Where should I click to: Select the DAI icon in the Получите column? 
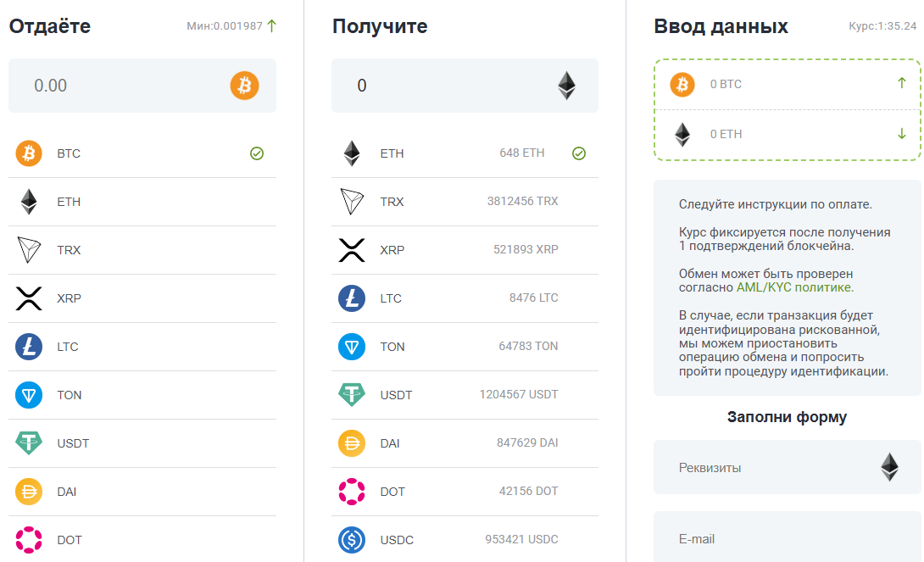tap(352, 443)
